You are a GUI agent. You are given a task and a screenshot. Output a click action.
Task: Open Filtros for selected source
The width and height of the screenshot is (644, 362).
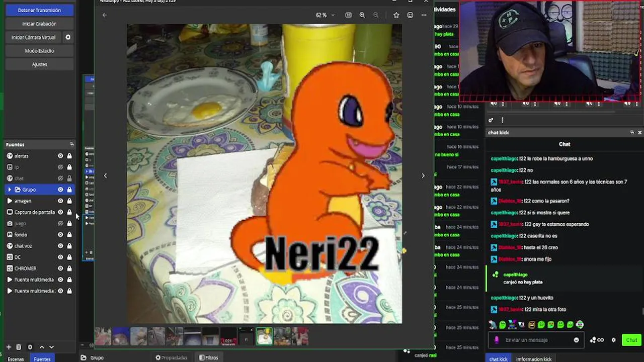tap(209, 357)
